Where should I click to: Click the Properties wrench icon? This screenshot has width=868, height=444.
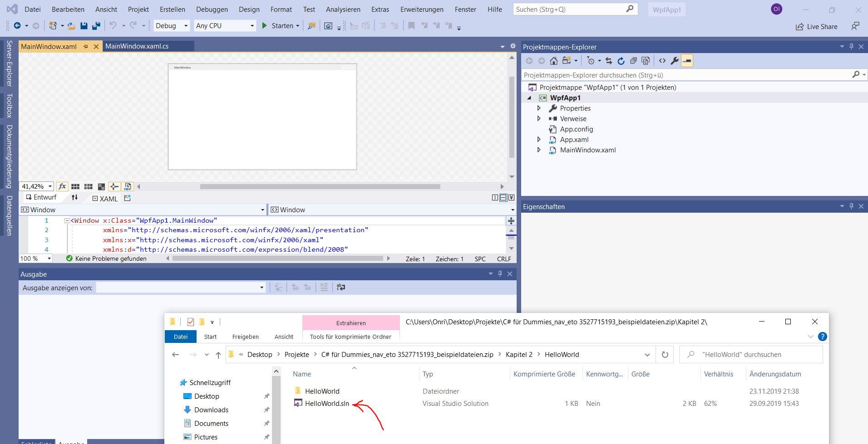(675, 61)
